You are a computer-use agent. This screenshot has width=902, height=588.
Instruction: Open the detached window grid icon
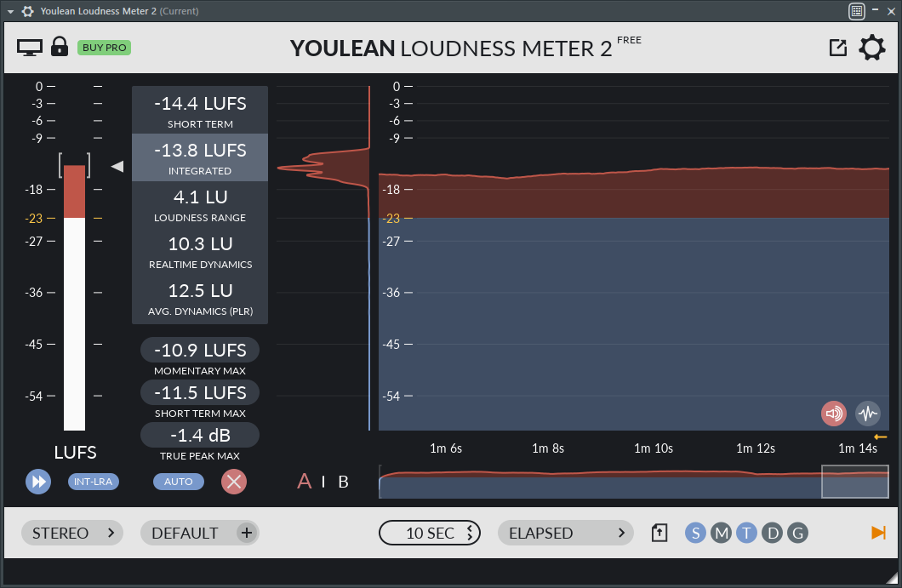tap(857, 11)
